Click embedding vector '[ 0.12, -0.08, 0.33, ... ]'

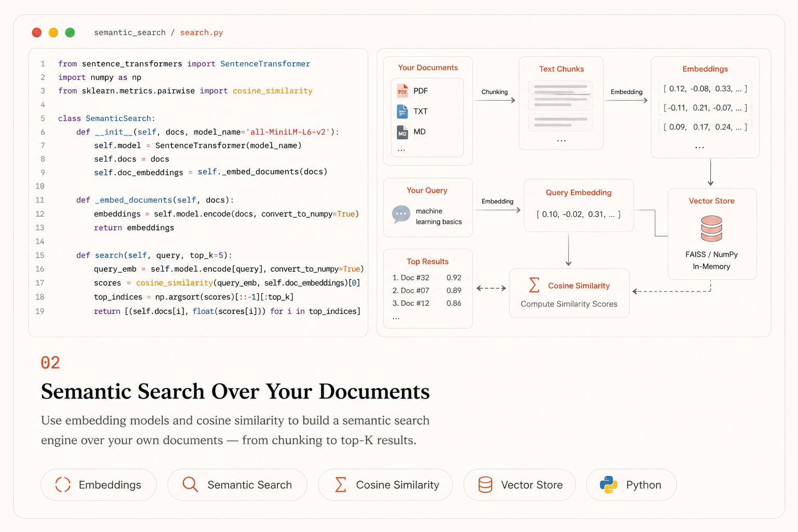point(706,89)
